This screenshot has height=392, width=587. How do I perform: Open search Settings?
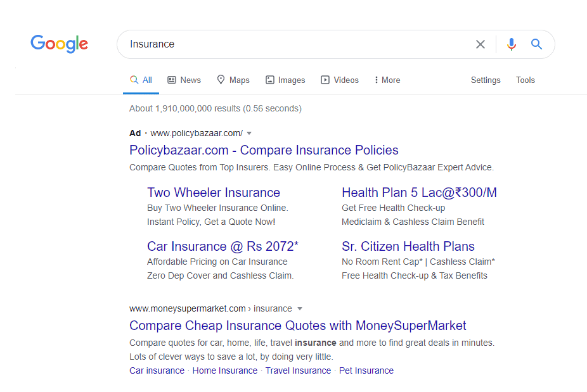coord(486,80)
